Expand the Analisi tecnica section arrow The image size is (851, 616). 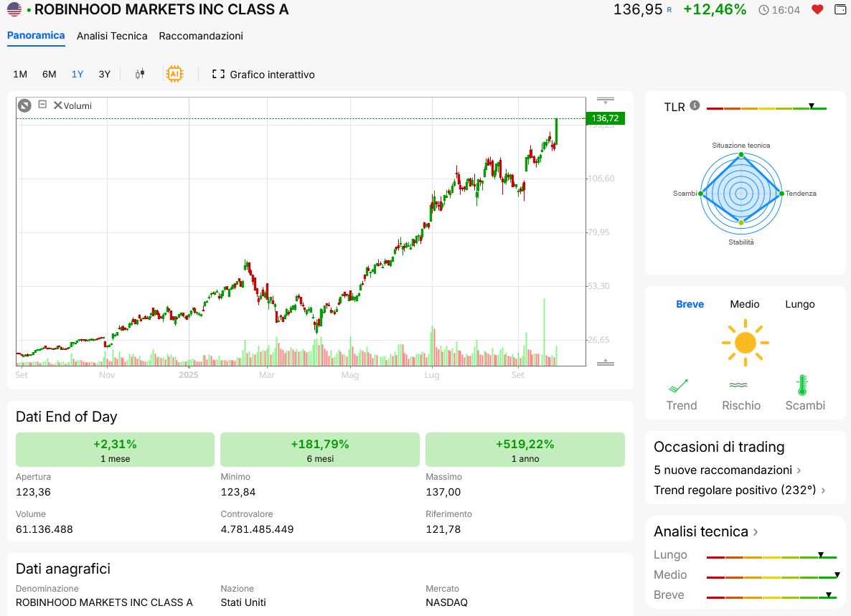756,532
